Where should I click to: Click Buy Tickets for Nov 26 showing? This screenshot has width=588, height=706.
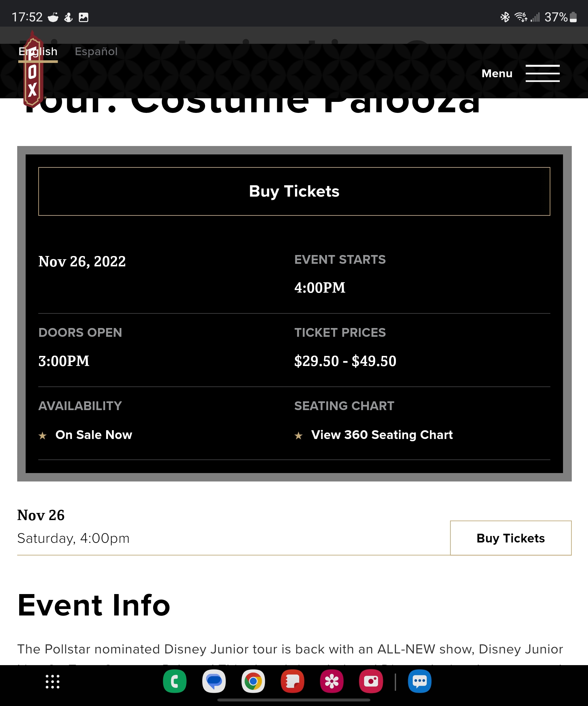(x=511, y=538)
